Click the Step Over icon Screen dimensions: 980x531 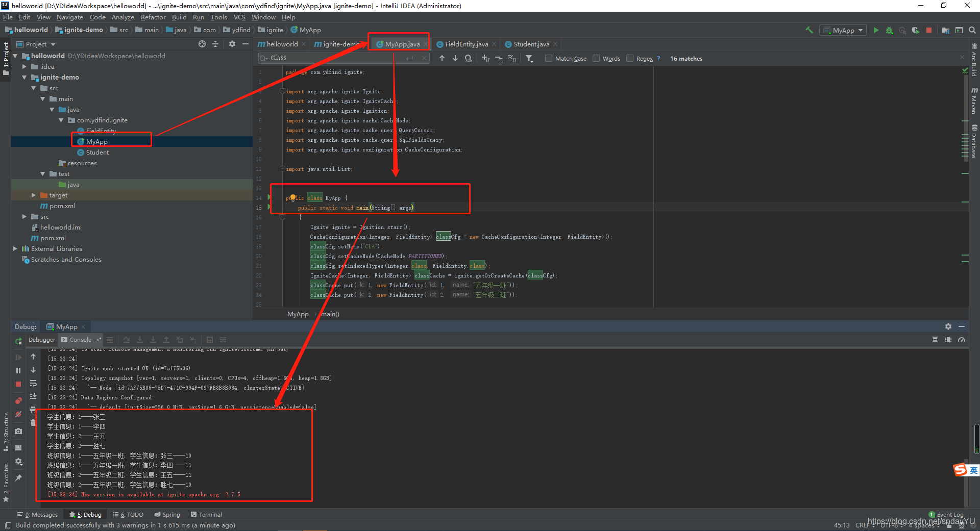click(x=126, y=340)
